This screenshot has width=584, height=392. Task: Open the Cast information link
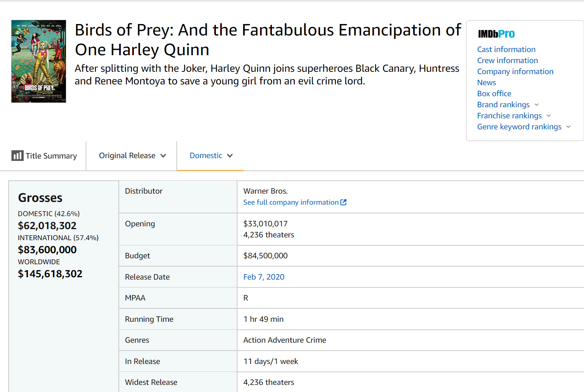click(x=506, y=49)
